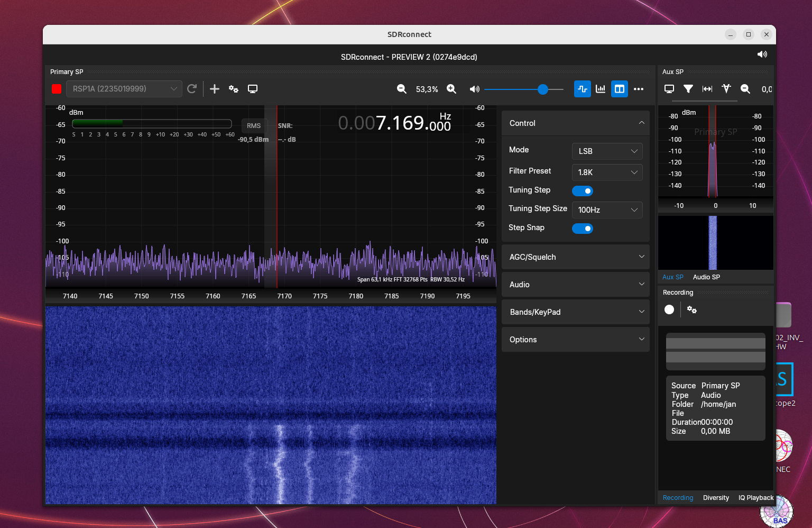Click the -90,5 dBm power reading
Image resolution: width=812 pixels, height=528 pixels.
pos(253,140)
